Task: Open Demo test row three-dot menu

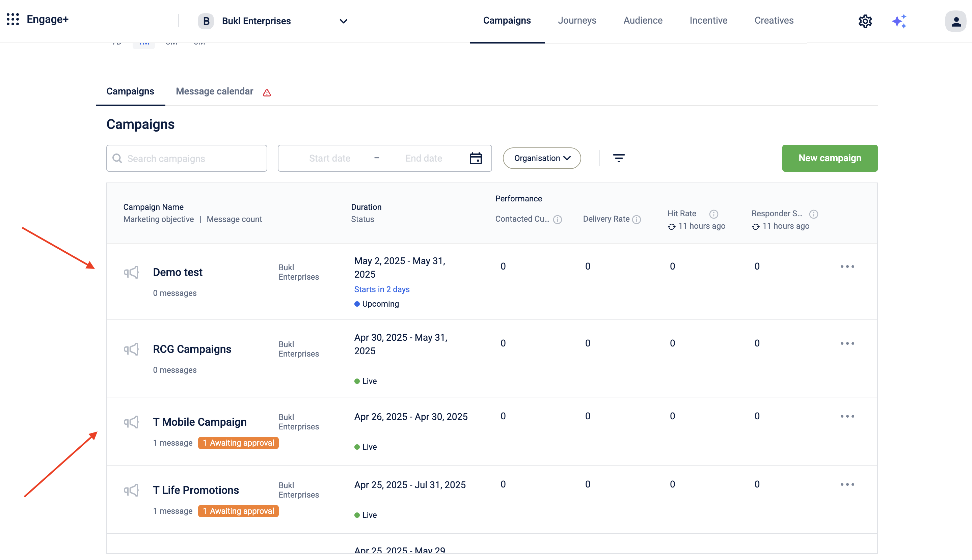Action: point(847,267)
